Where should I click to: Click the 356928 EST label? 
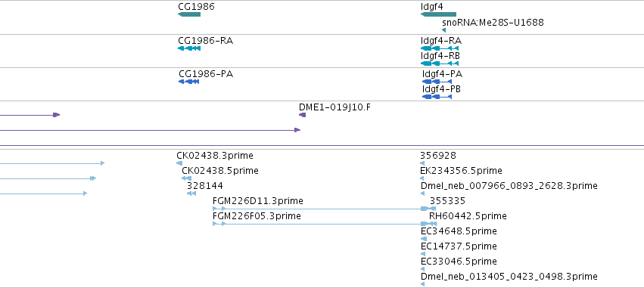(438, 156)
